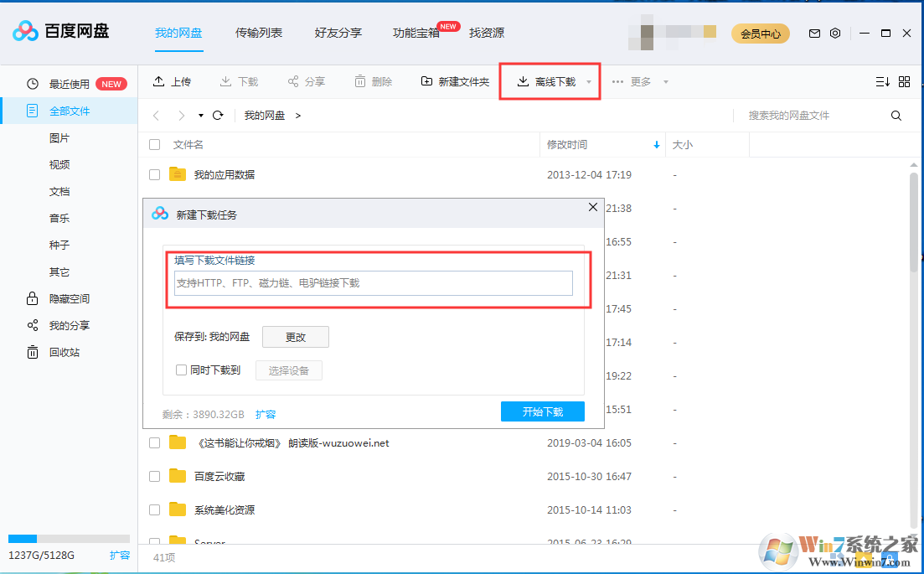Create a new folder via 新建文件夹

[x=455, y=81]
